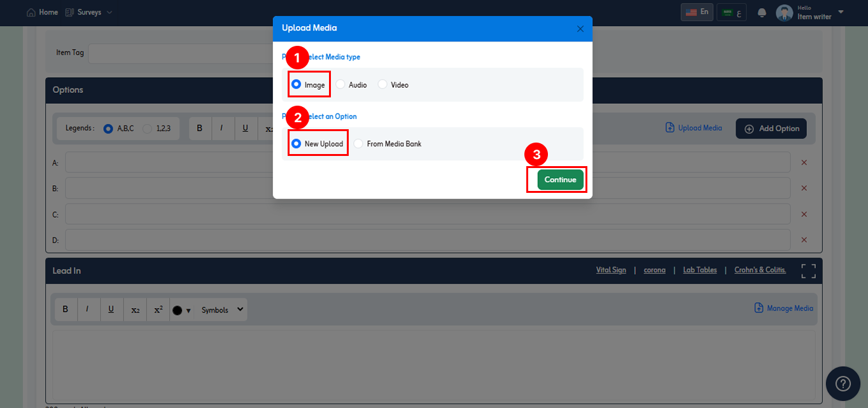Switch the language to English (En)
868x408 pixels.
pos(697,12)
